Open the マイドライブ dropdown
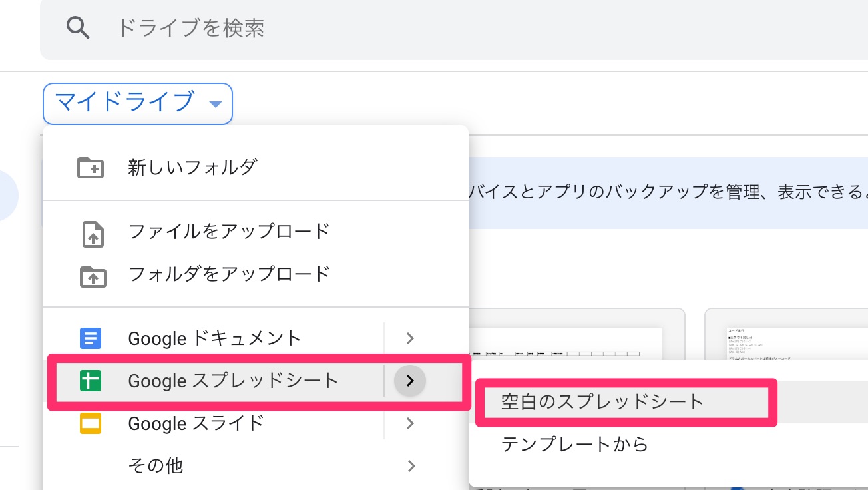 coord(138,103)
